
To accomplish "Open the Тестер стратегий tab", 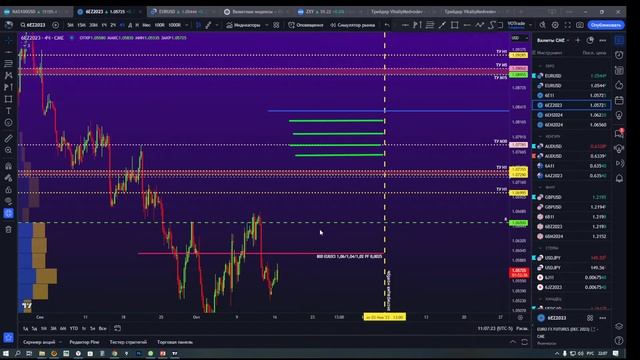I will click(x=128, y=342).
